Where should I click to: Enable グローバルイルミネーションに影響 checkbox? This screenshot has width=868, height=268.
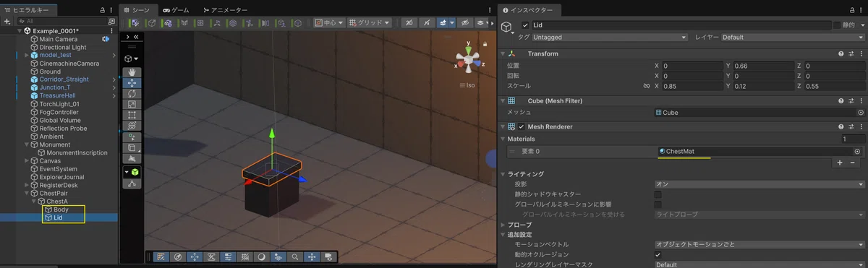coord(658,204)
